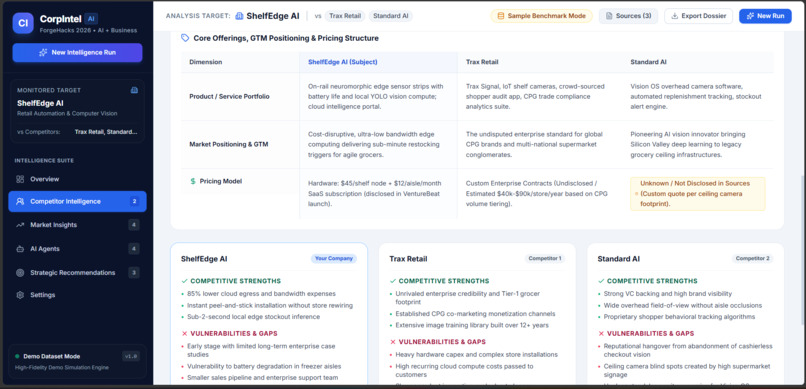This screenshot has height=389, width=806.
Task: Click the v1.0 version badge
Action: click(131, 356)
